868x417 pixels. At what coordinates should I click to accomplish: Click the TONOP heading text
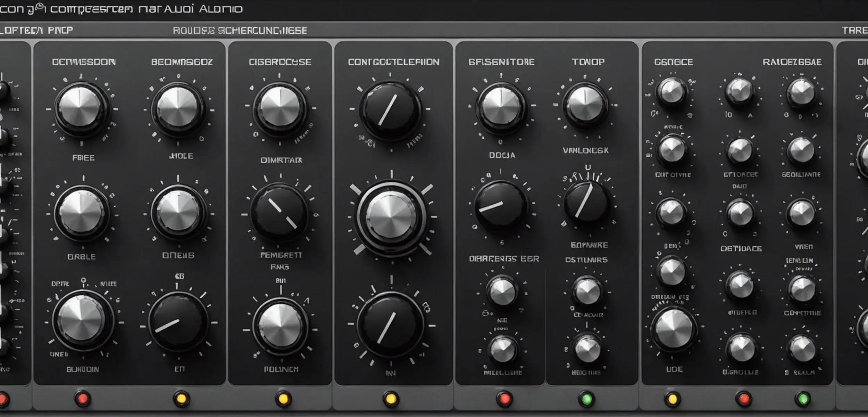[x=588, y=62]
